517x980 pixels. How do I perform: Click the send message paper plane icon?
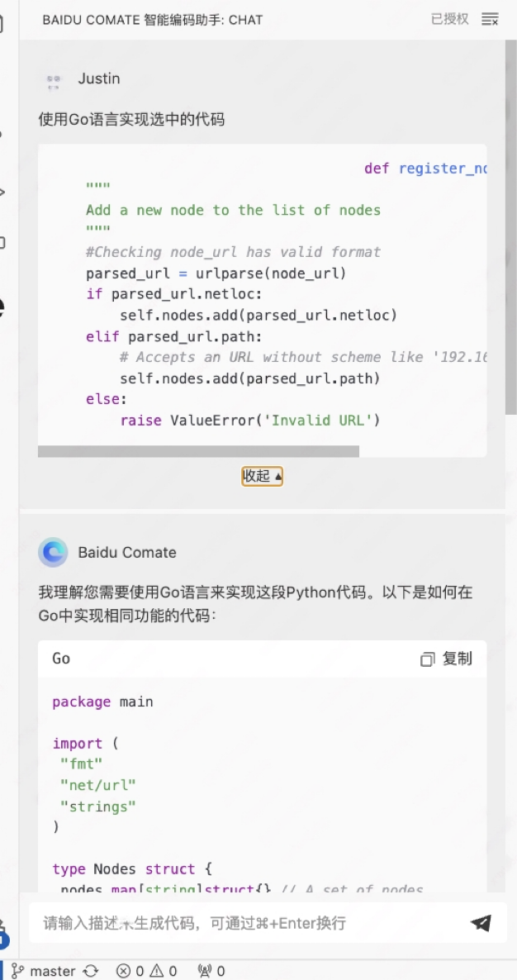(x=481, y=923)
